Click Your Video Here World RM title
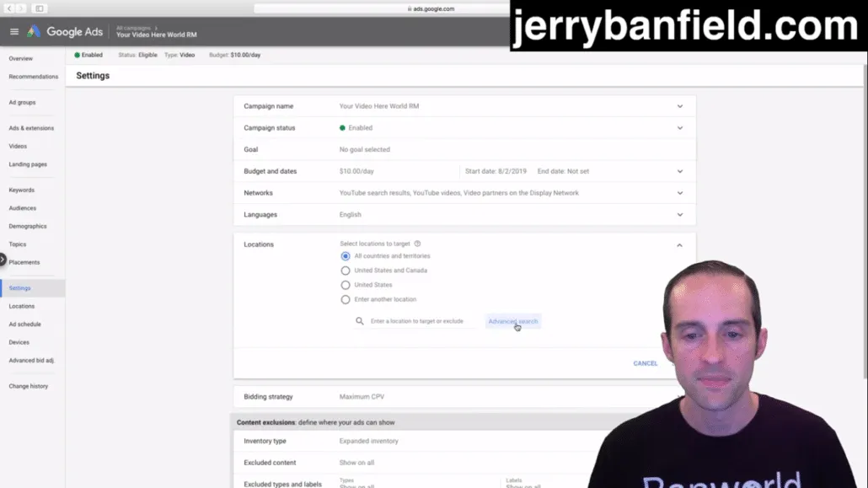The height and width of the screenshot is (488, 868). pos(157,35)
